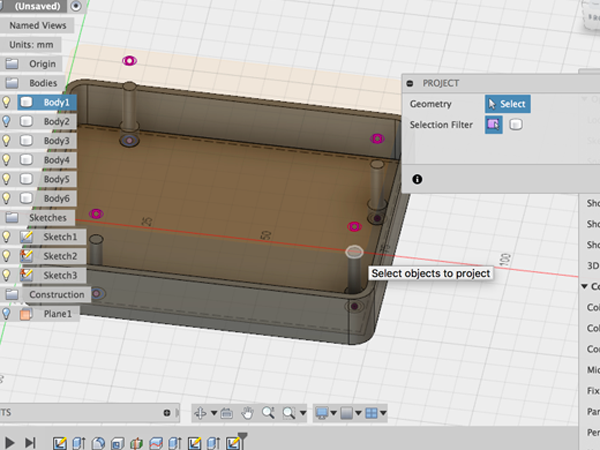Select the green split body timeline feature
Screen dimensions: 600x450
137,443
